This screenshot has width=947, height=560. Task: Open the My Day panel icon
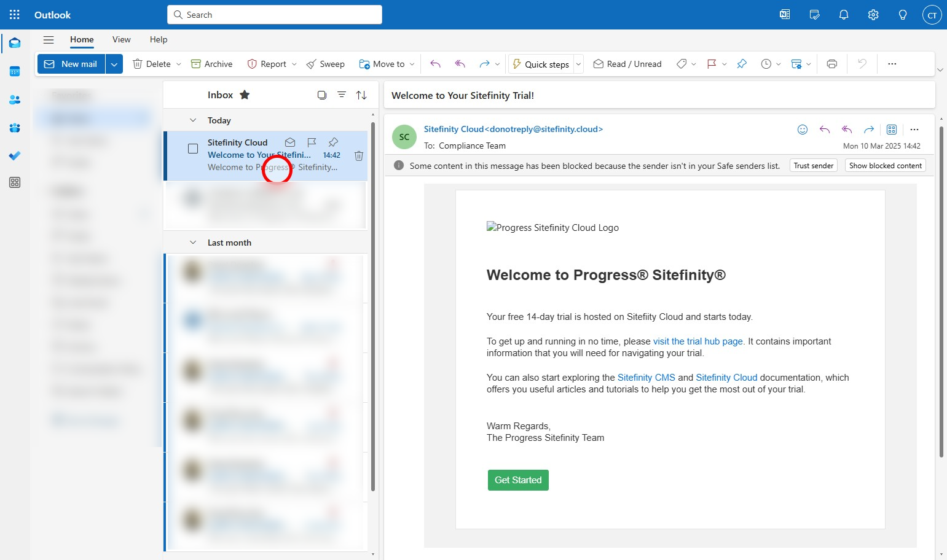(x=814, y=15)
